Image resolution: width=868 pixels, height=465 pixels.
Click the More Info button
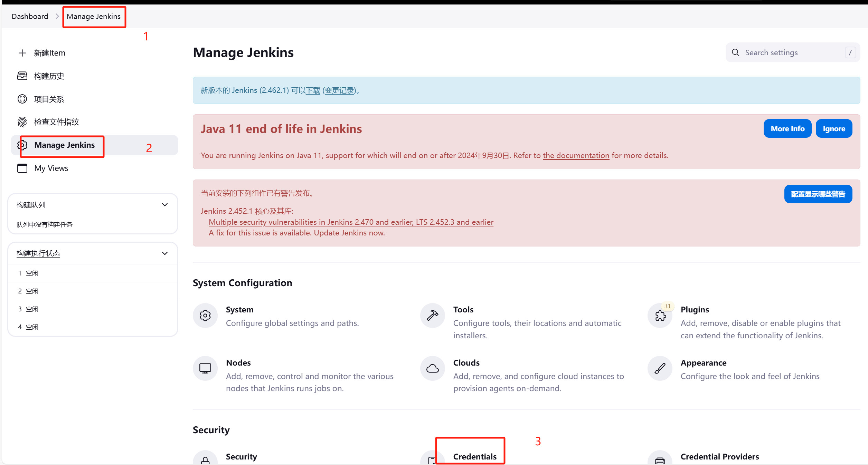787,128
